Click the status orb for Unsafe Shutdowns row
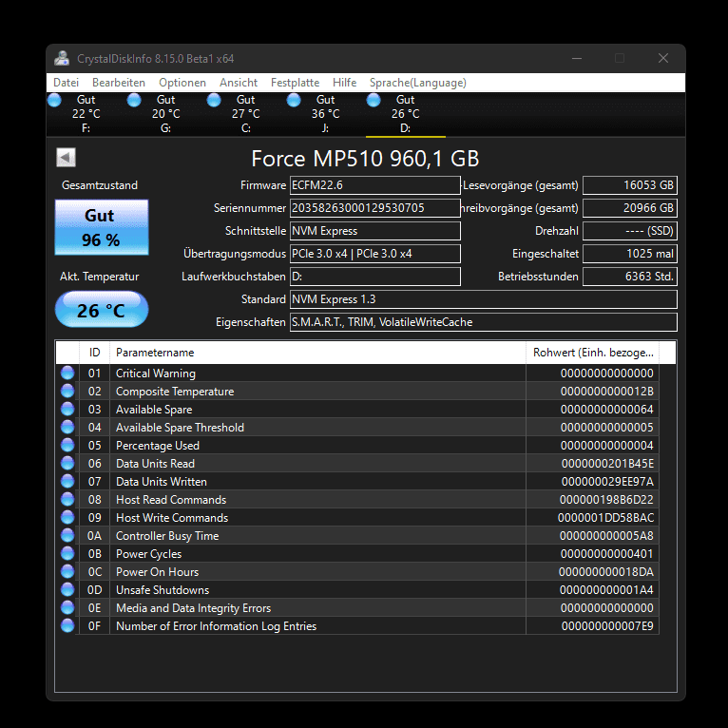Viewport: 728px width, 728px height. (x=67, y=590)
